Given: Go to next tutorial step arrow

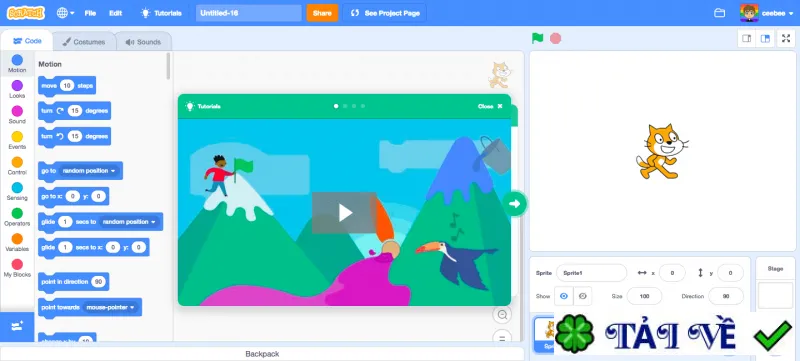Looking at the screenshot, I should point(515,204).
